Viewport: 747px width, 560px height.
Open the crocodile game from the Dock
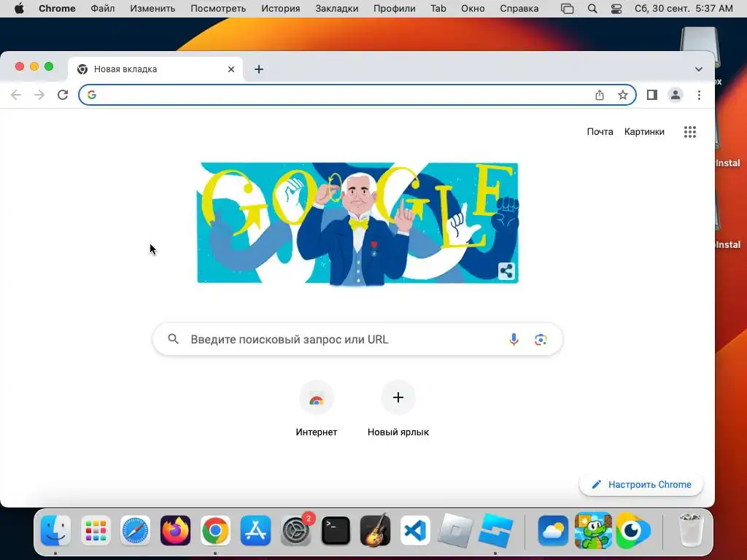593,530
